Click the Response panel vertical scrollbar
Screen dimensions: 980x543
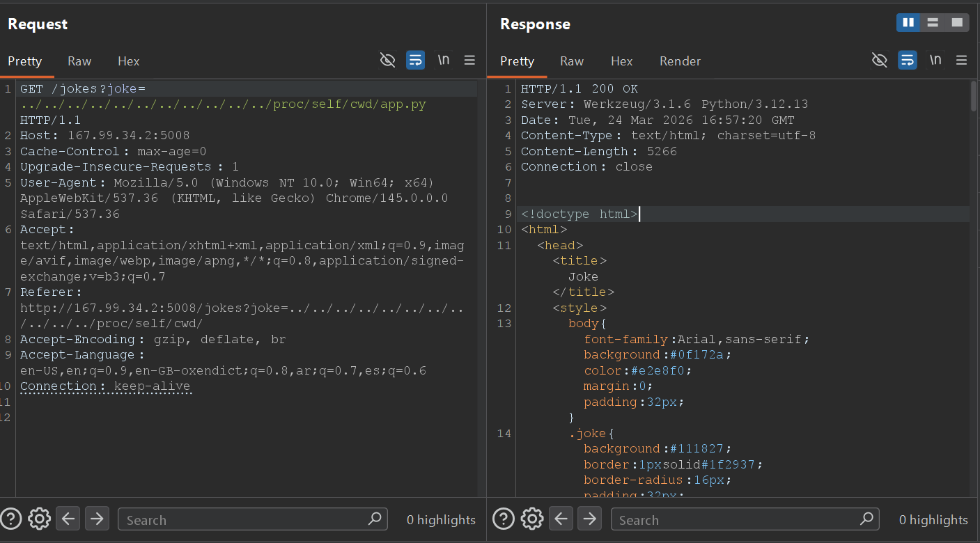[974, 96]
